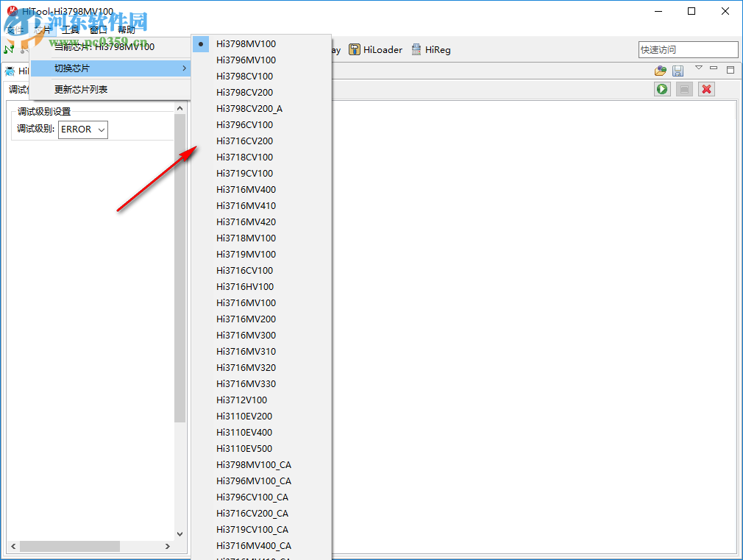The width and height of the screenshot is (743, 560).
Task: Click the gray stop button
Action: point(684,89)
